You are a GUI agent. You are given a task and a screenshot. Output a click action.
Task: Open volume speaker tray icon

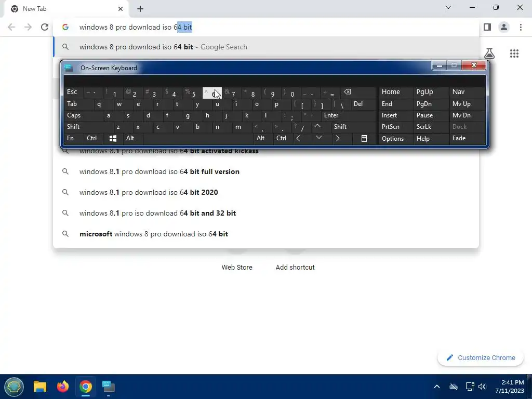coord(482,387)
